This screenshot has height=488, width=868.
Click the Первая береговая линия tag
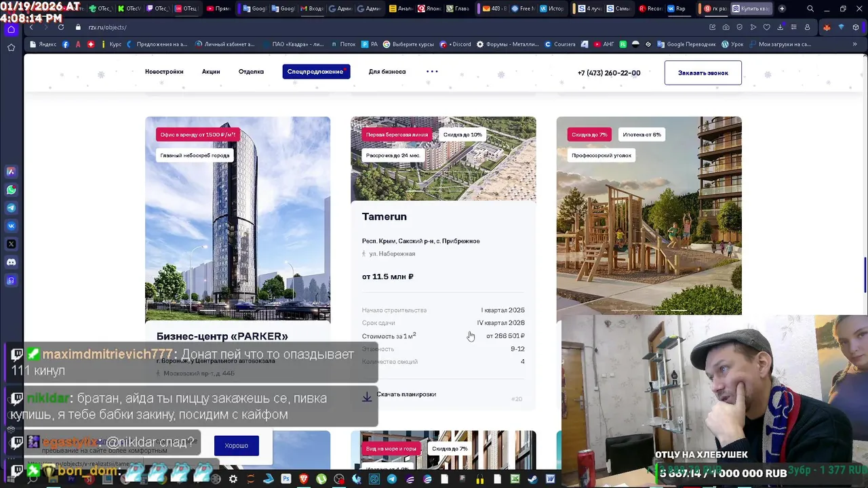click(397, 134)
